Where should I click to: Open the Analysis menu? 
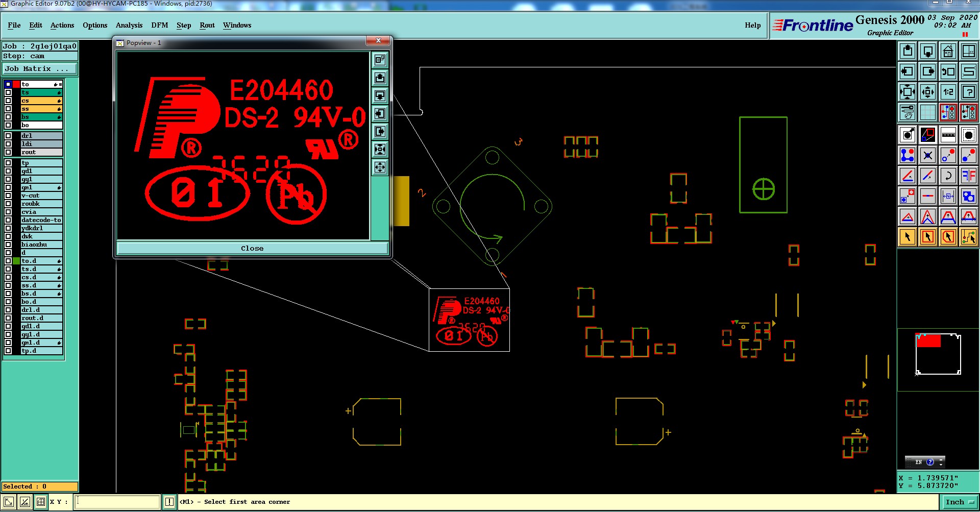pos(129,25)
